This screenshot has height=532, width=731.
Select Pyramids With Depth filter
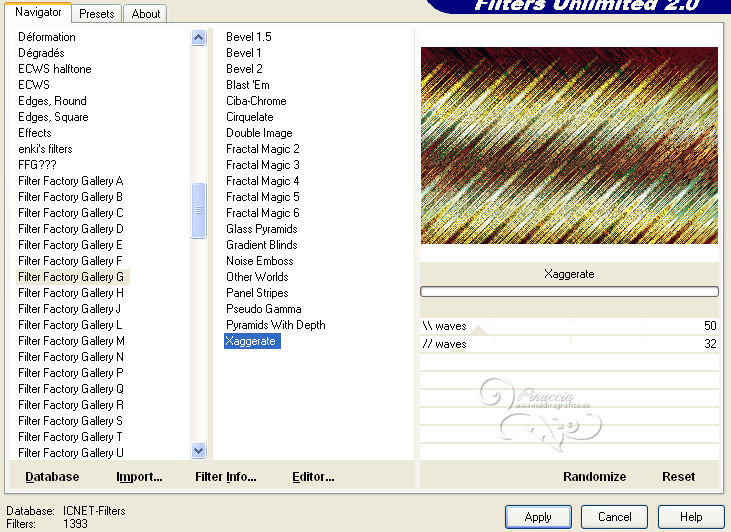(x=276, y=325)
